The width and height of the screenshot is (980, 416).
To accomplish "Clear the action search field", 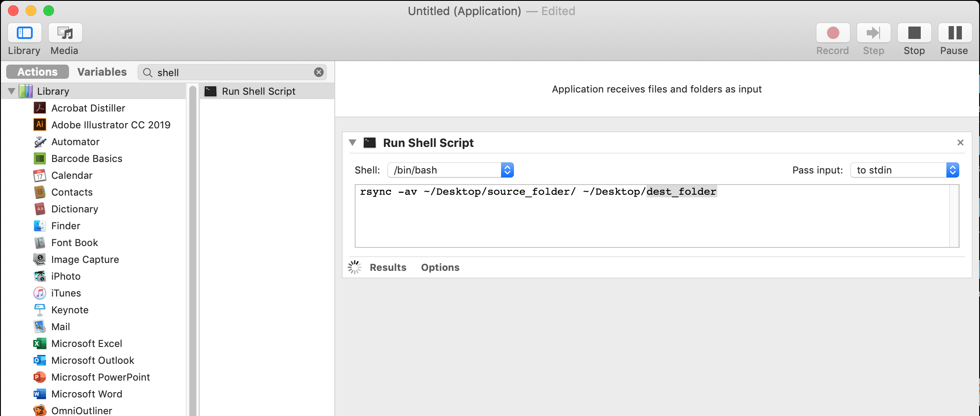I will click(318, 72).
